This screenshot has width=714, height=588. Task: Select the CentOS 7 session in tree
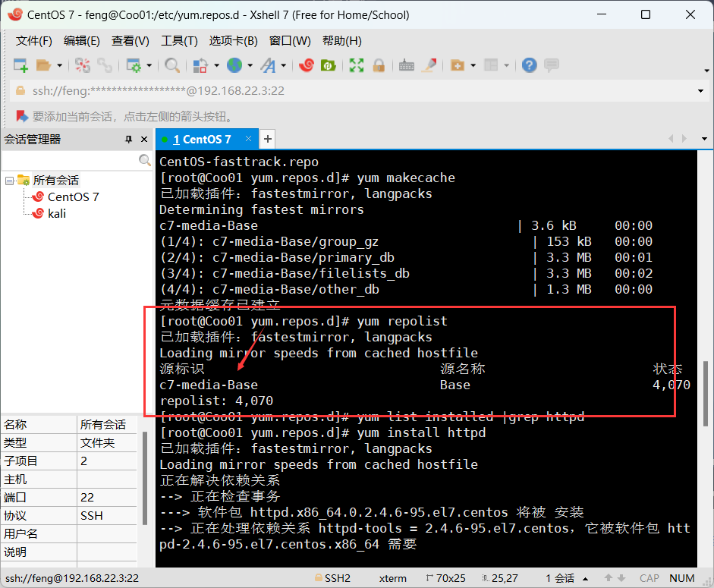point(74,197)
